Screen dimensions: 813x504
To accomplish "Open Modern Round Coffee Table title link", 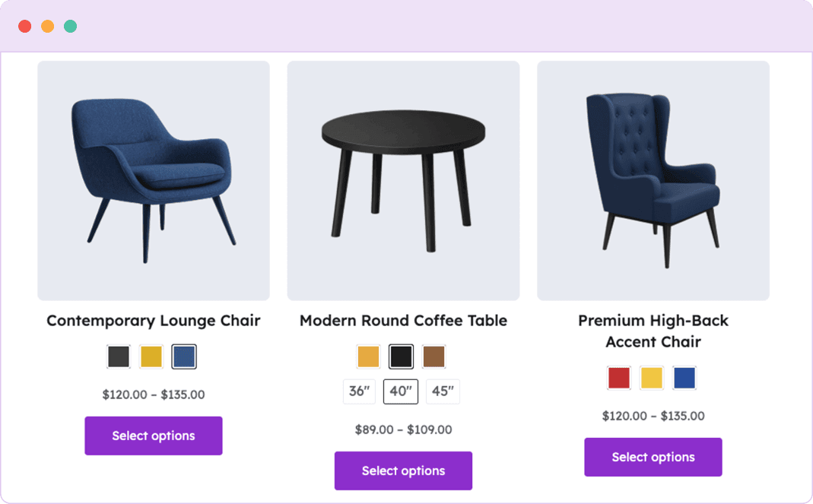I will pos(403,321).
